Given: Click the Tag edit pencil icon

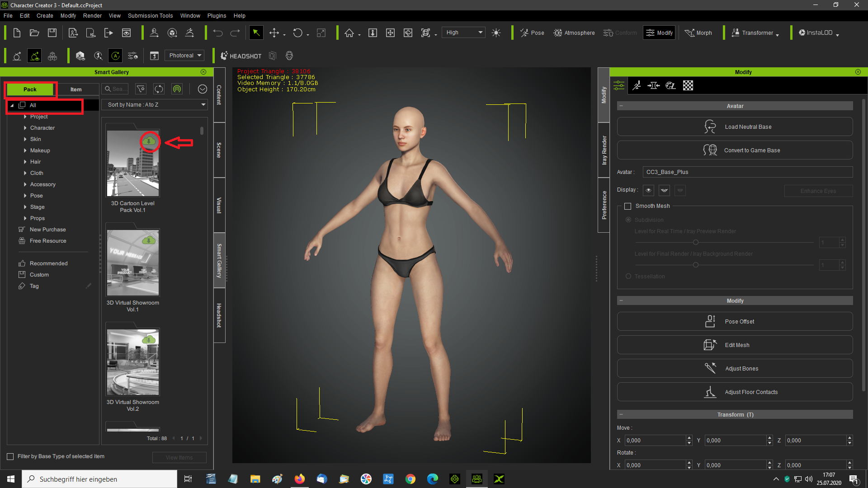Looking at the screenshot, I should 89,286.
